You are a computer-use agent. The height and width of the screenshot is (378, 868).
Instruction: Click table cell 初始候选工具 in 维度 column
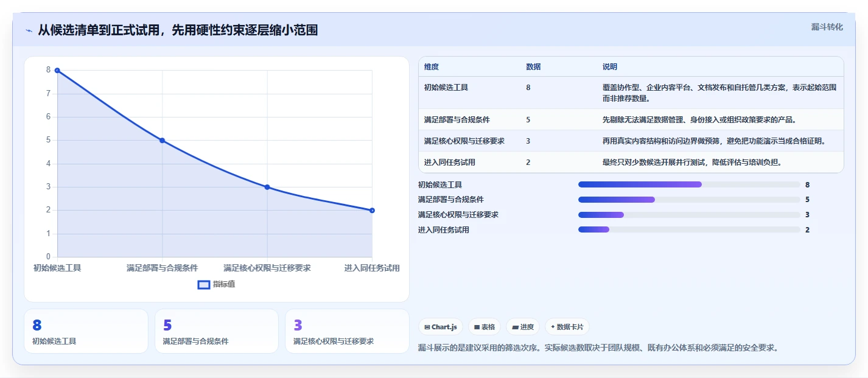(446, 88)
